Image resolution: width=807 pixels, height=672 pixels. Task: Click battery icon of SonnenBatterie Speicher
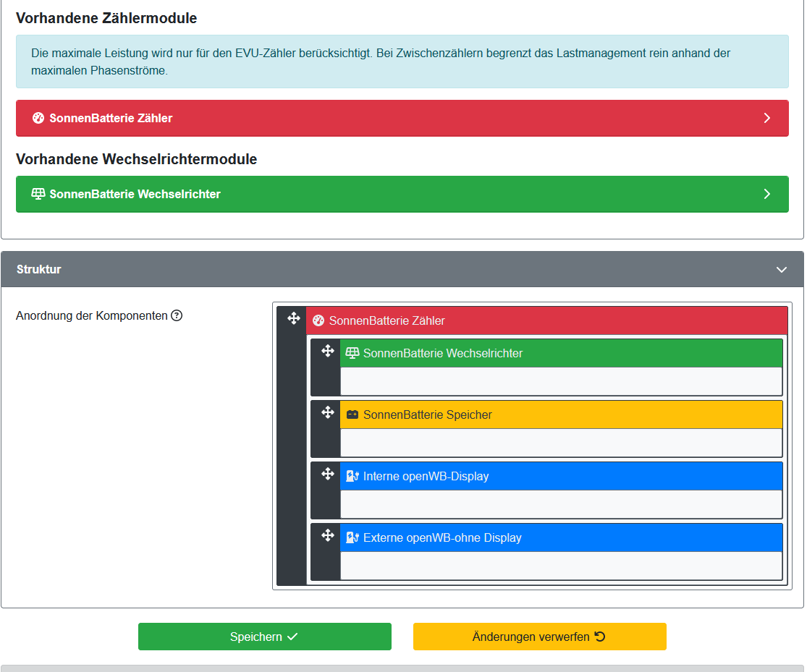(x=352, y=414)
